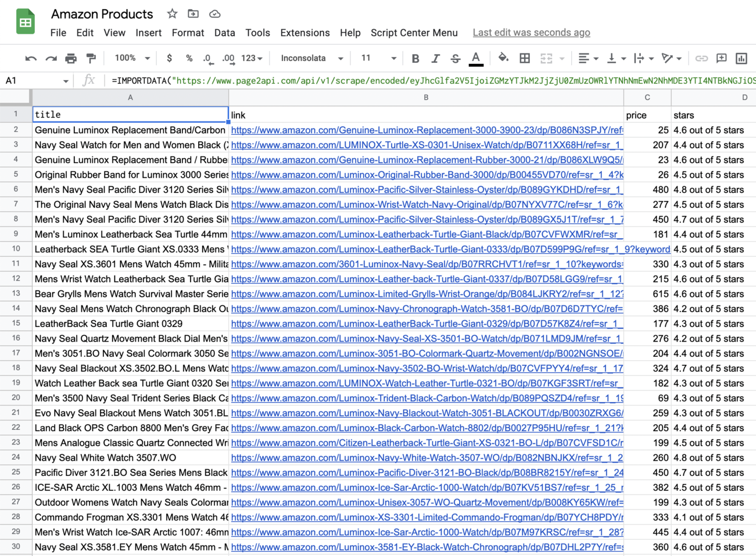This screenshot has height=556, width=756.
Task: Open horizontal align dropdown
Action: [588, 58]
